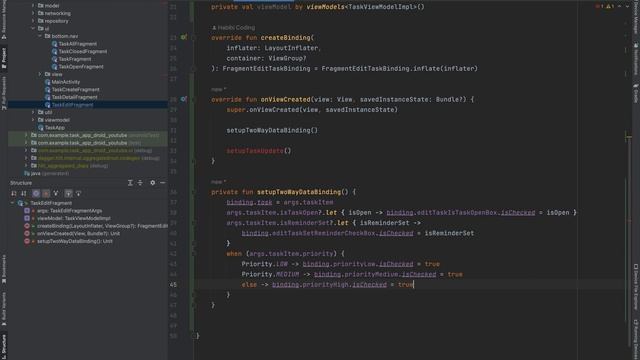The width and height of the screenshot is (640, 360).
Task: Open the Project tool window tab
Action: coord(4,58)
